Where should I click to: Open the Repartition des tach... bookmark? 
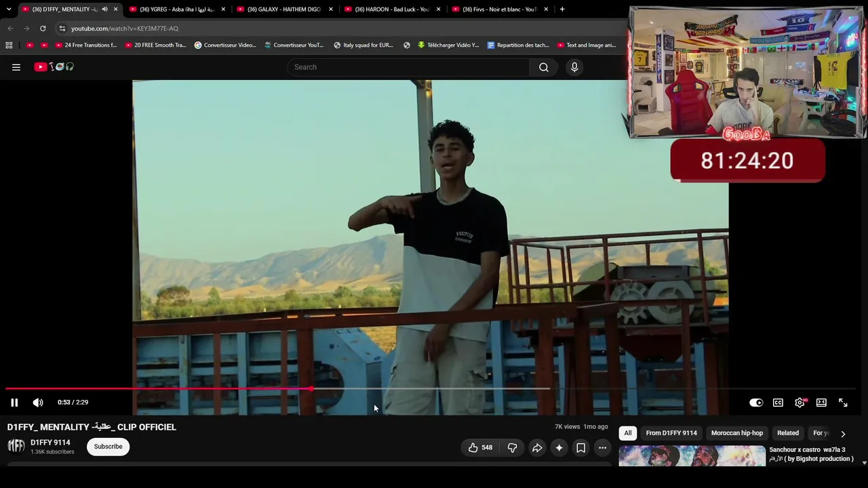coord(518,45)
